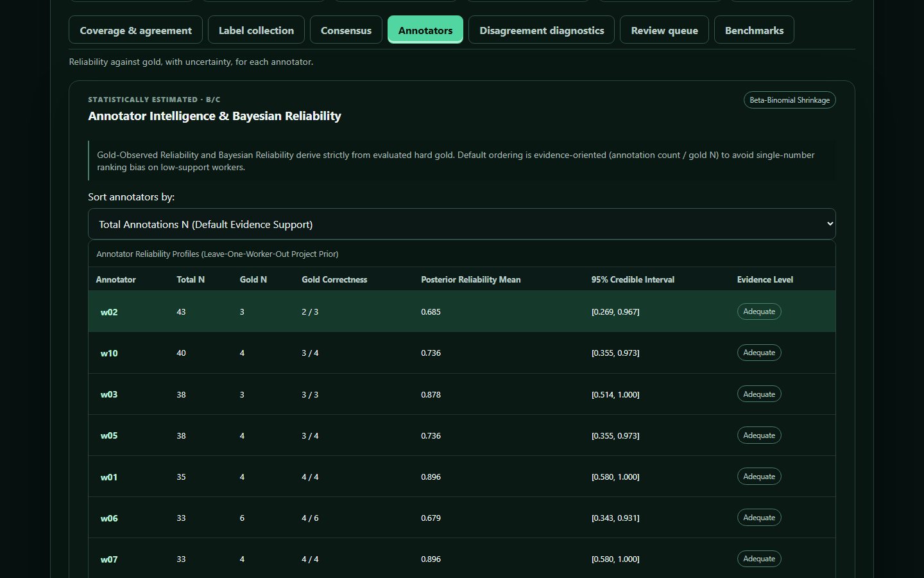
Task: Click the Adequate badge for w10
Action: [759, 353]
